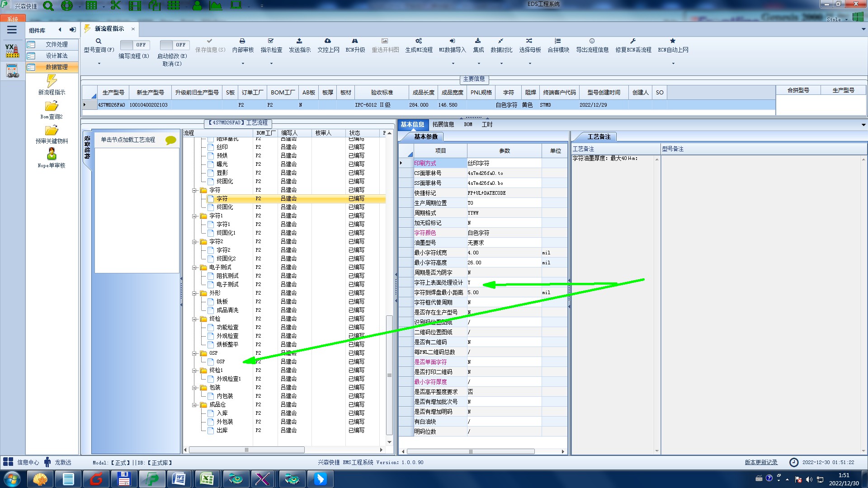The width and height of the screenshot is (868, 488).
Task: Click the yellow speech bubble icon in 设备结构 panel
Action: 171,140
